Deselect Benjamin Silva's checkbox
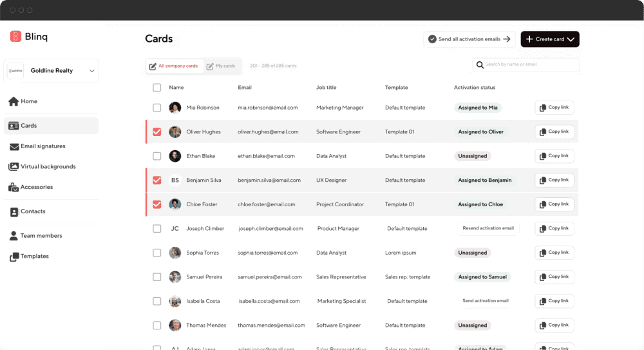 coord(157,180)
